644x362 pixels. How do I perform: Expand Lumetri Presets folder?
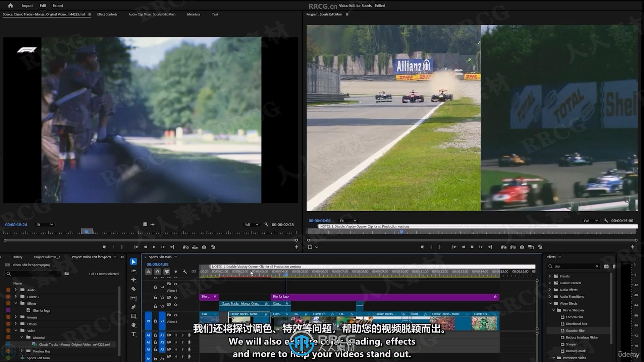[x=550, y=283]
